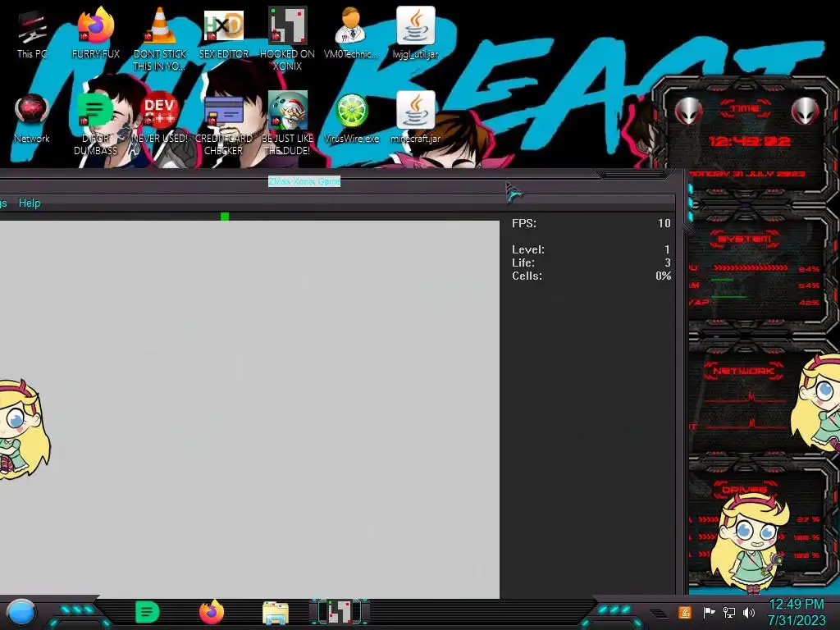Screen dimensions: 840x630
Task: Launch the DEV C++ NEVER USED shortcut
Action: (x=160, y=118)
